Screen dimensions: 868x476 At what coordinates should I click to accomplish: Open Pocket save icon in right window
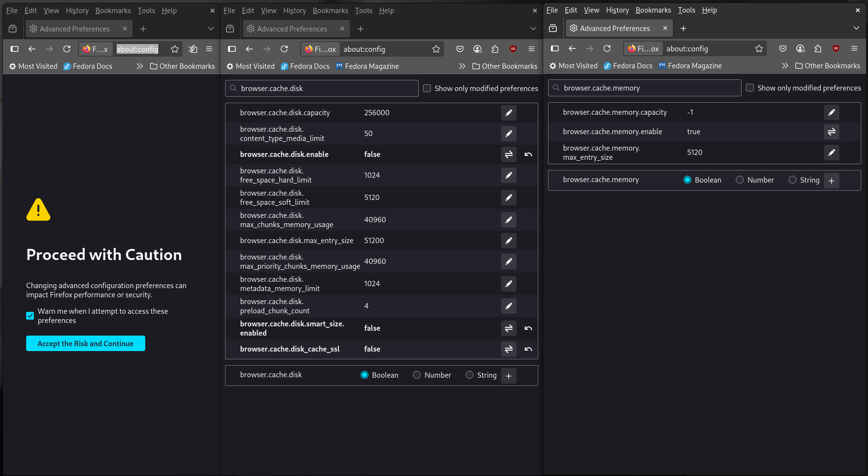[x=783, y=48]
